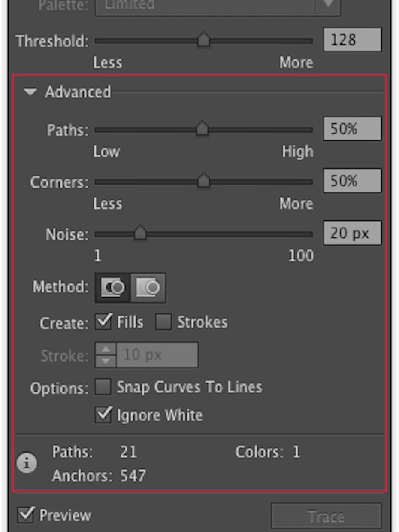This screenshot has height=532, width=399.
Task: Click the Stroke stepper up arrow
Action: coord(106,349)
